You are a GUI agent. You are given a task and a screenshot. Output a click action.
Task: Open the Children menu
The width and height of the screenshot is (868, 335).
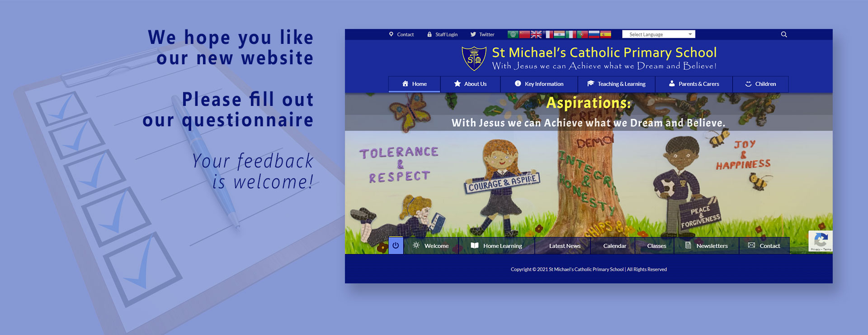pos(760,84)
